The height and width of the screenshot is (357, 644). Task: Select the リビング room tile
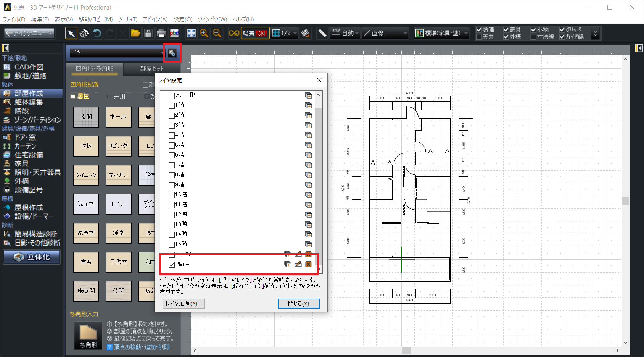118,146
